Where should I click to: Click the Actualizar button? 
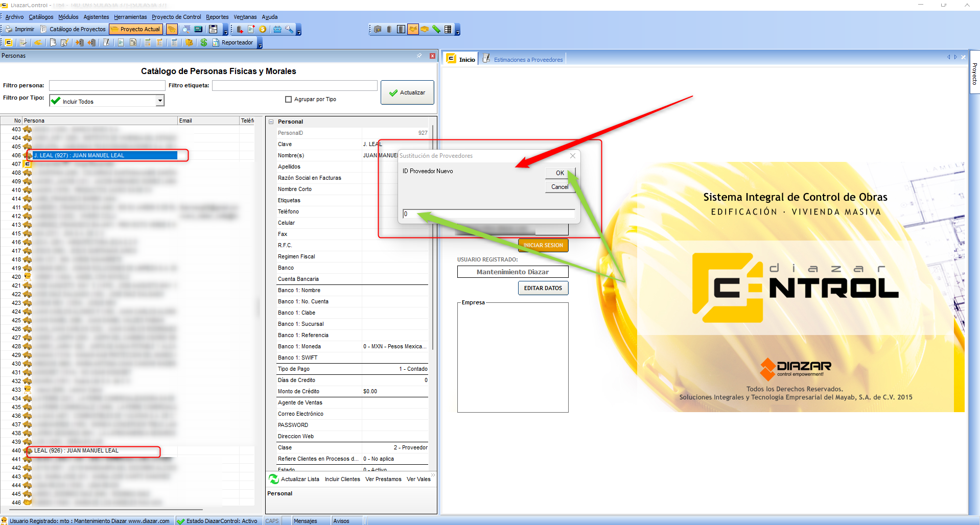point(407,92)
